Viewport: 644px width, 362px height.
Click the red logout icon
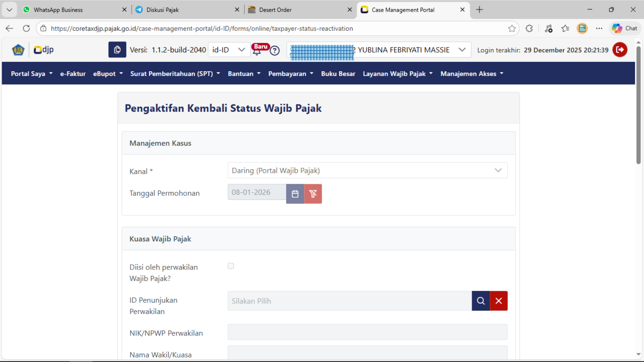pyautogui.click(x=620, y=50)
